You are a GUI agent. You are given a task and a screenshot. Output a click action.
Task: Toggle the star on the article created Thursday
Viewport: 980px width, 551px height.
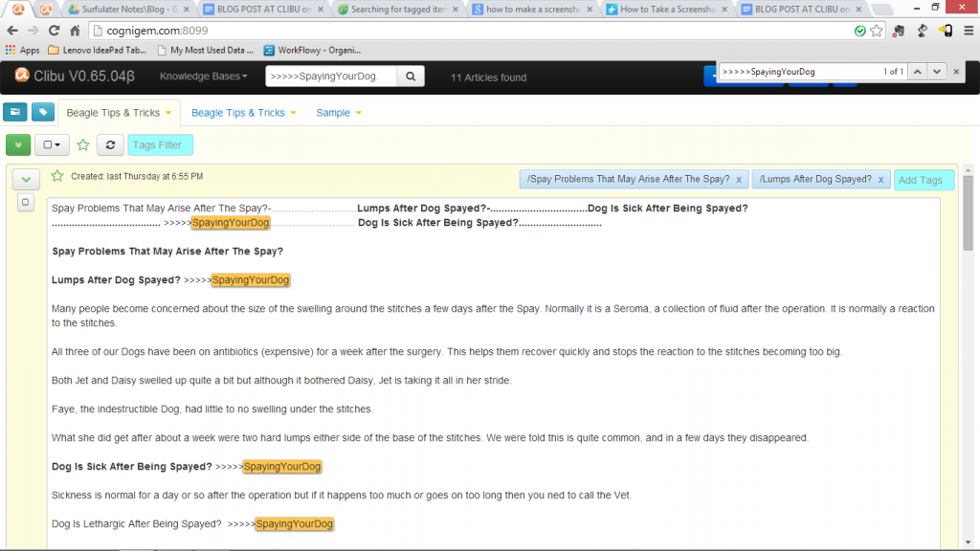point(57,176)
